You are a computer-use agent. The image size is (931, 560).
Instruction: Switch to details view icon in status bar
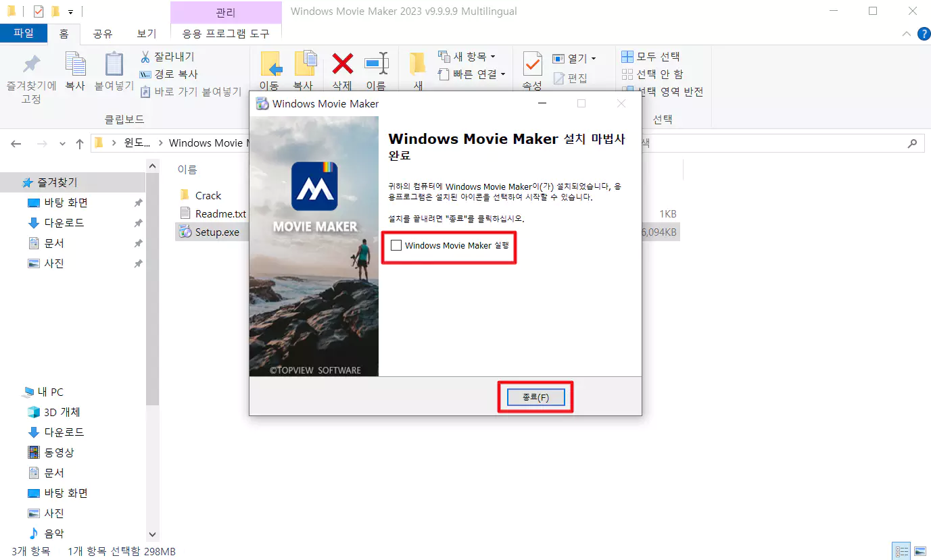901,551
